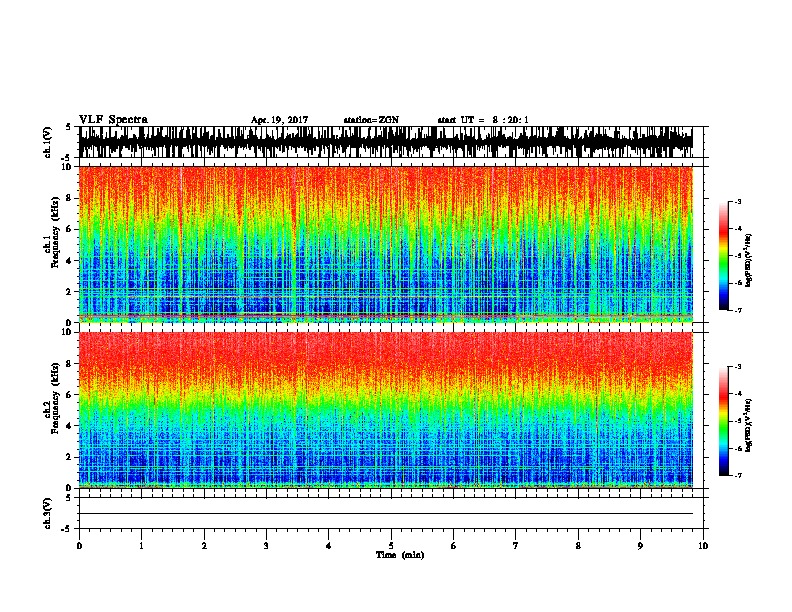This screenshot has height=612, width=792.
Task: Click the 'VLF Spectra' title text
Action: tap(113, 120)
